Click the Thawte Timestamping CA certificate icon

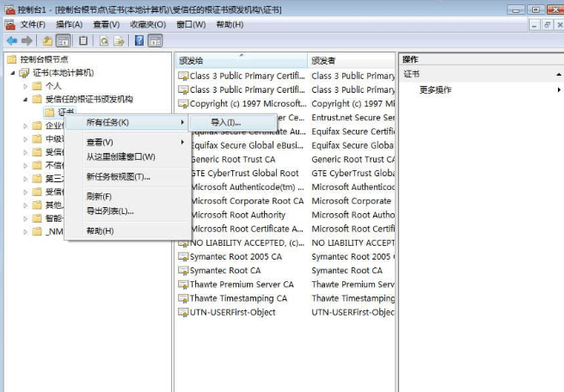pyautogui.click(x=182, y=298)
